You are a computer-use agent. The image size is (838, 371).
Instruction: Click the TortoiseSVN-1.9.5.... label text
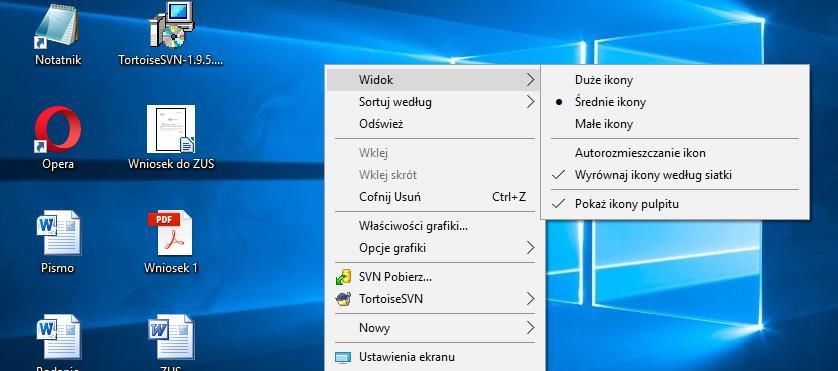pos(171,60)
